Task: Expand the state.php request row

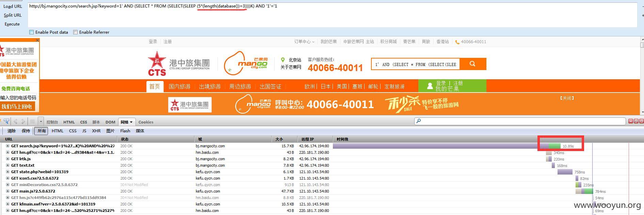Action: click(7, 172)
